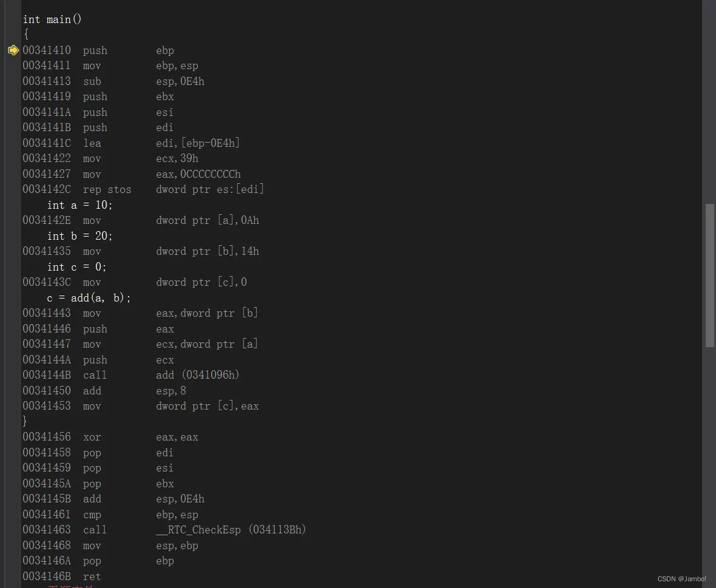Click address 00341410 of push ebp
Image resolution: width=716 pixels, height=588 pixels.
click(x=47, y=50)
